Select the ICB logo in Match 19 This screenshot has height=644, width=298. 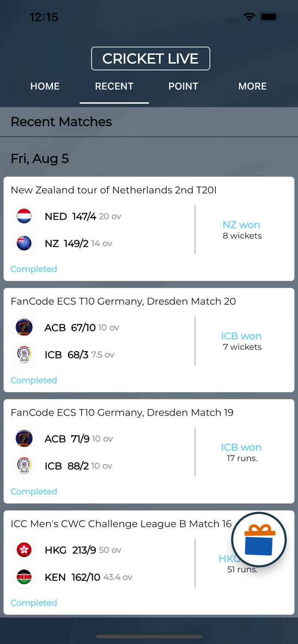coord(24,466)
